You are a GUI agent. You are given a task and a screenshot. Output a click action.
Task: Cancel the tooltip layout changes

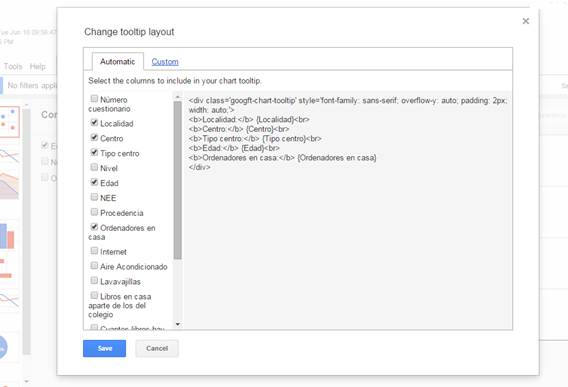click(x=157, y=348)
